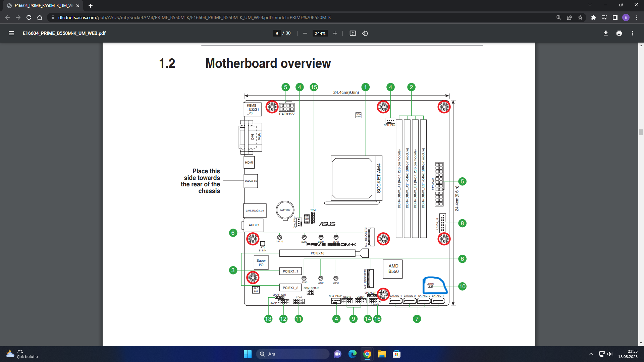Viewport: 644px width, 362px height.
Task: Open the tab search dropdown
Action: click(x=590, y=5)
